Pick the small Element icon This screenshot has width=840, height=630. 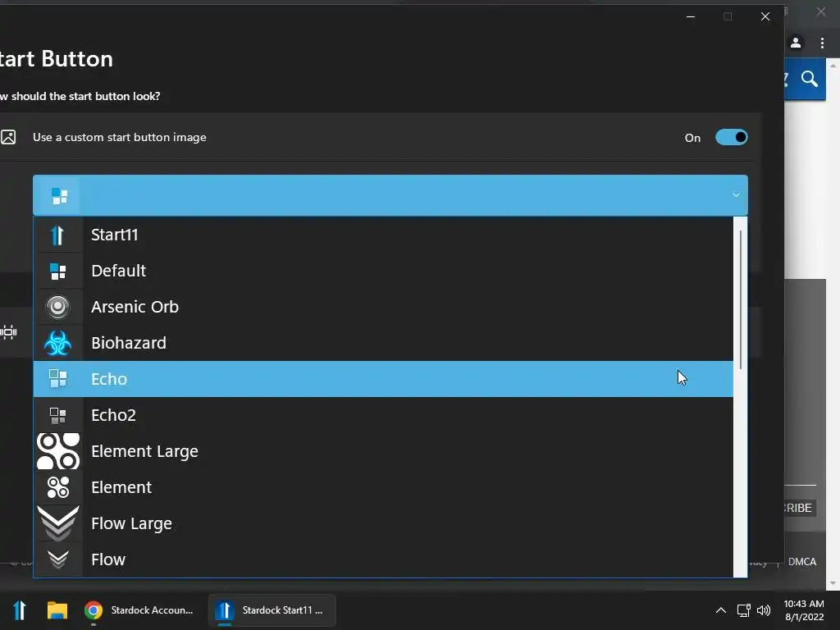(x=58, y=487)
